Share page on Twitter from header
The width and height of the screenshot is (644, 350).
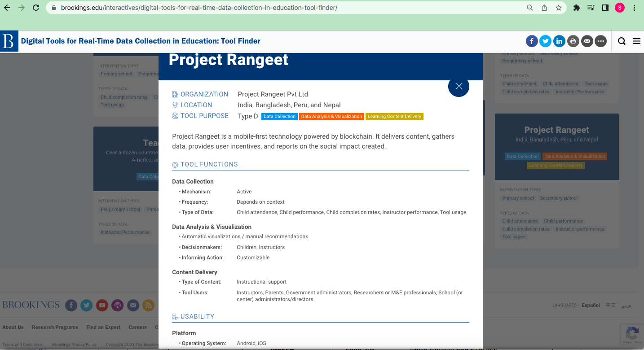pos(545,41)
